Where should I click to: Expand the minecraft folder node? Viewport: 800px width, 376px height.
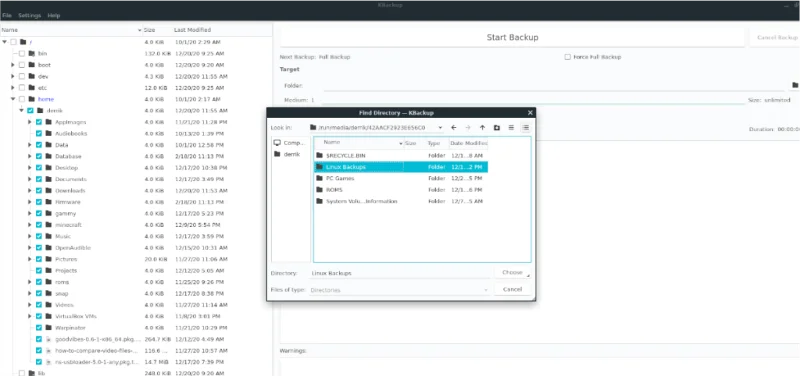(30, 225)
